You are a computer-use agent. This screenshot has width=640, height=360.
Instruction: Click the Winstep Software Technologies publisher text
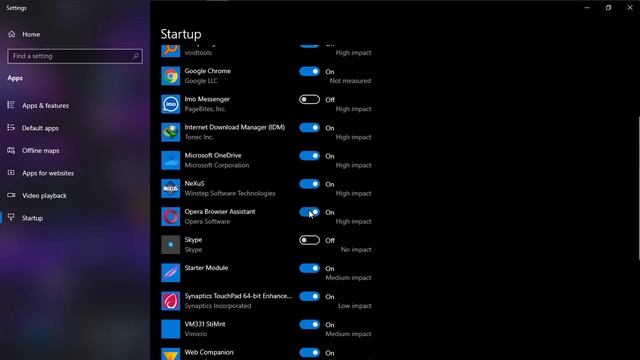[230, 193]
